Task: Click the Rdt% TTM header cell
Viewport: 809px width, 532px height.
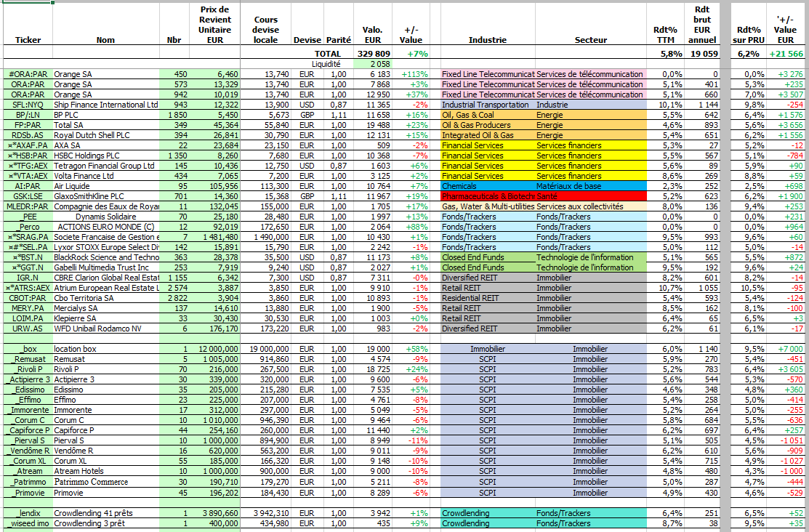Action: [x=665, y=24]
